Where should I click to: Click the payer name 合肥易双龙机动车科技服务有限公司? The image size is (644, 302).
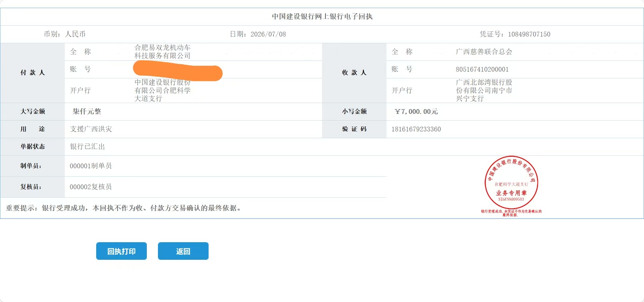coord(163,52)
